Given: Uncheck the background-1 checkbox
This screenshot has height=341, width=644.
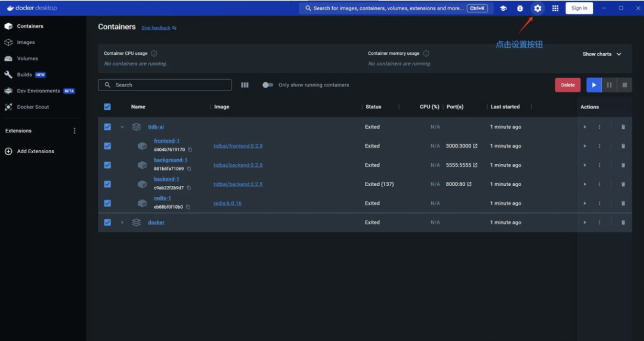Looking at the screenshot, I should (107, 165).
